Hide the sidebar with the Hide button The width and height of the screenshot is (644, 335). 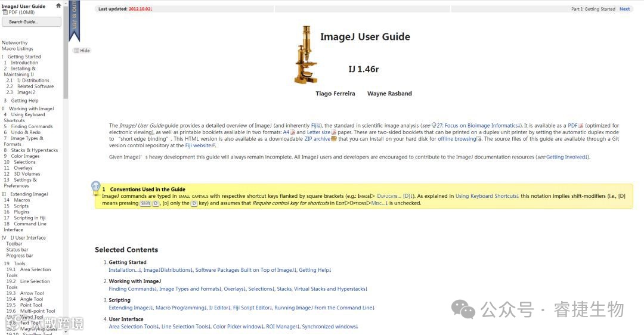coord(82,51)
